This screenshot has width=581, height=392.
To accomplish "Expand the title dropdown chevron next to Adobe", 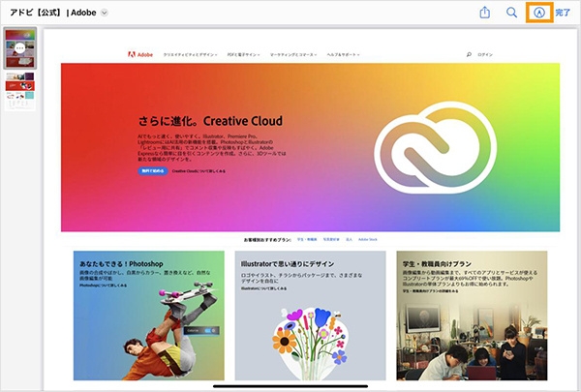I will click(x=105, y=13).
